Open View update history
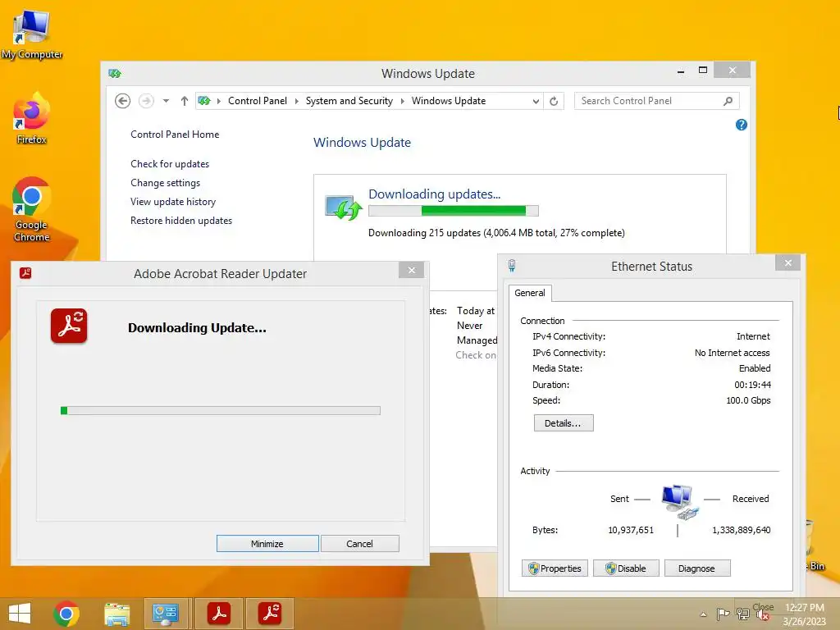 pyautogui.click(x=173, y=202)
